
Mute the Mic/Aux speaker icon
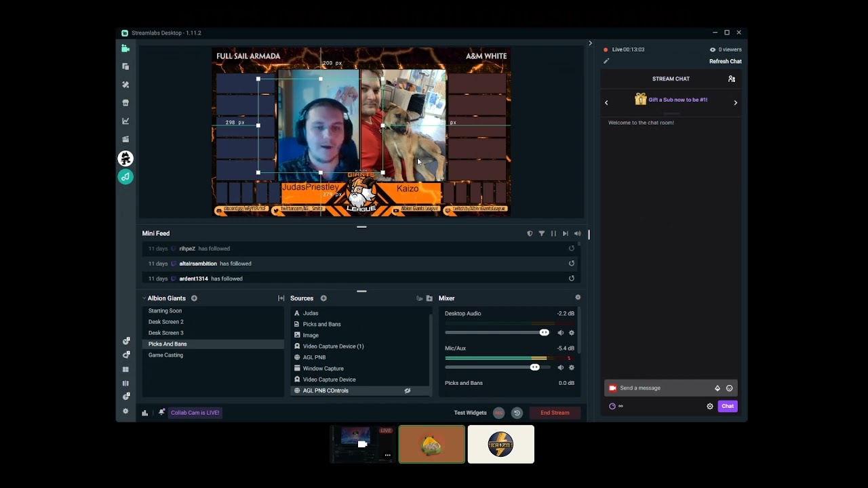pyautogui.click(x=561, y=367)
